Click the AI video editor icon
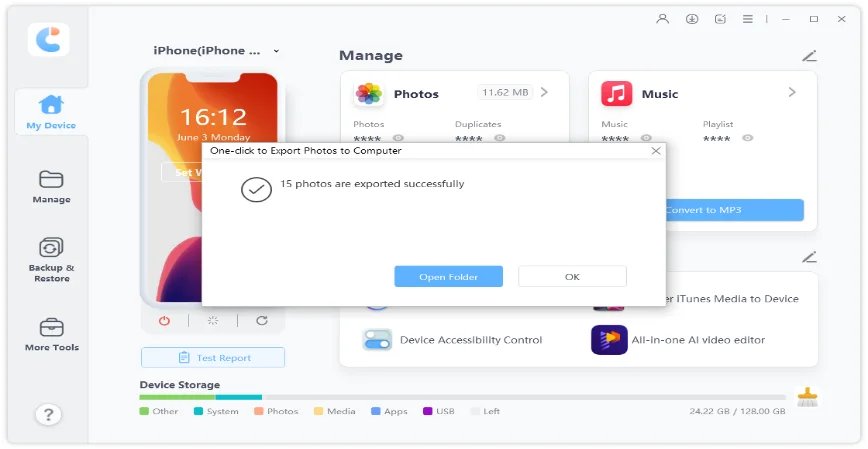Screen dimensions: 868x449 [609, 339]
